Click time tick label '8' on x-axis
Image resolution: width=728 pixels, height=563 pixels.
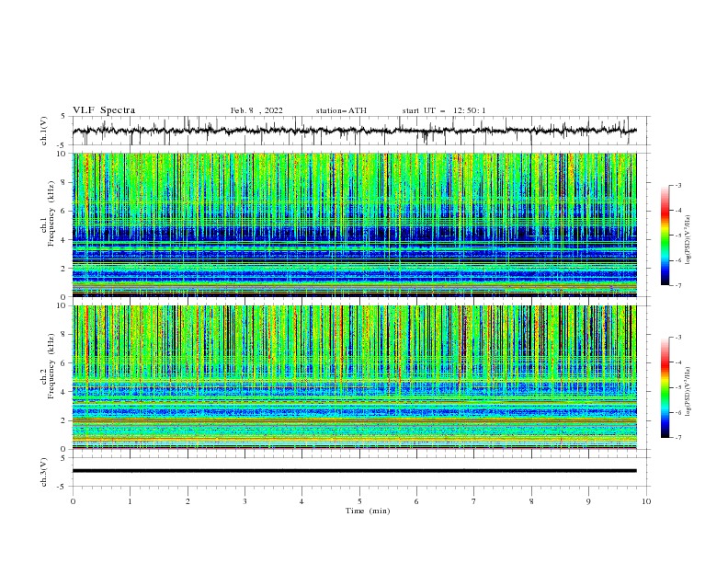[x=531, y=501]
